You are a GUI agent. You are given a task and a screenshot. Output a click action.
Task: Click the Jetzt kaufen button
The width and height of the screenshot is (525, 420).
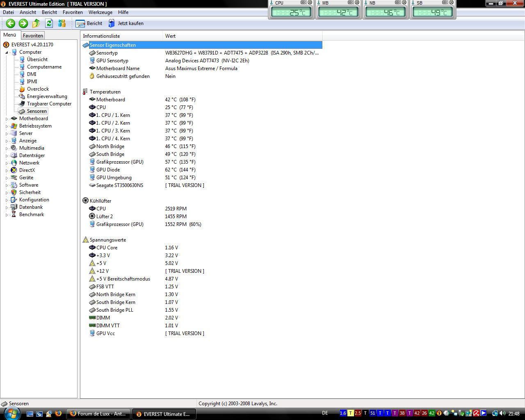pos(126,23)
